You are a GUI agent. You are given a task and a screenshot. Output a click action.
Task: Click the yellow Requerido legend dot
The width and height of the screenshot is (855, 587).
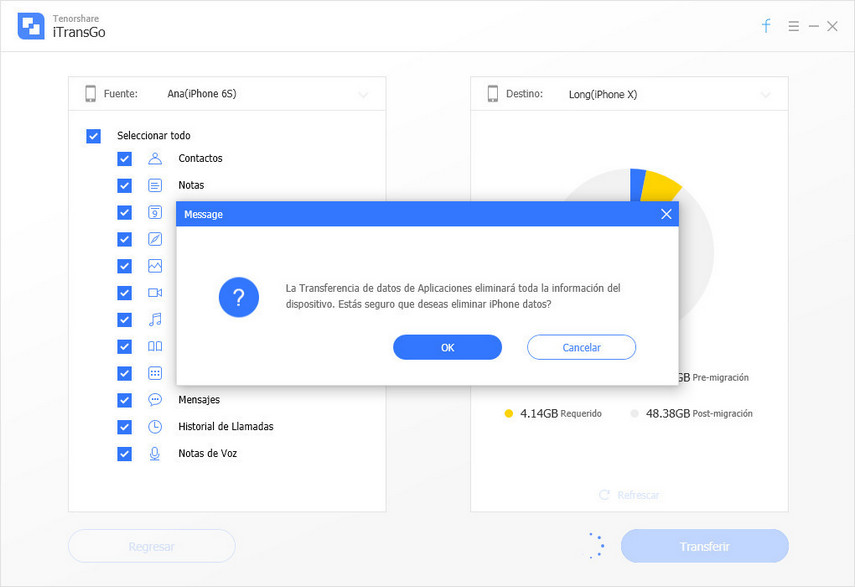(508, 414)
